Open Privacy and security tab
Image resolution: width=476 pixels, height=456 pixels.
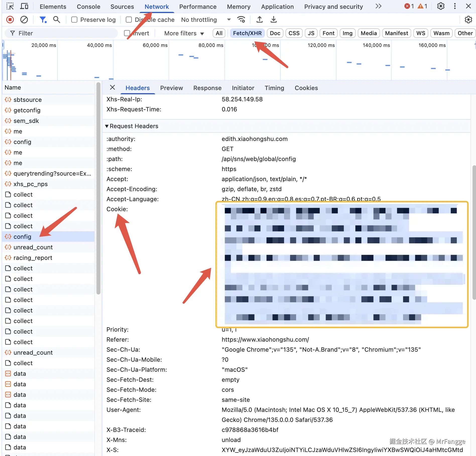pyautogui.click(x=334, y=7)
